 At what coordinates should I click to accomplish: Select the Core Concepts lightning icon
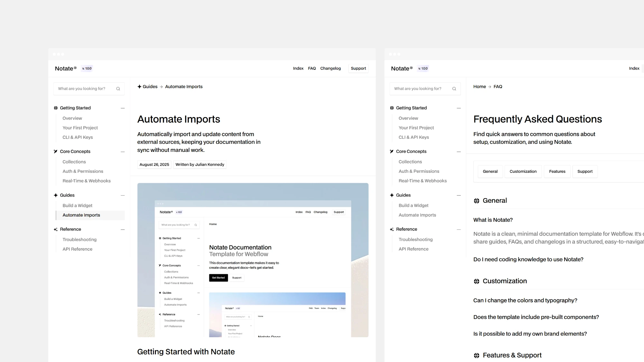click(x=56, y=151)
